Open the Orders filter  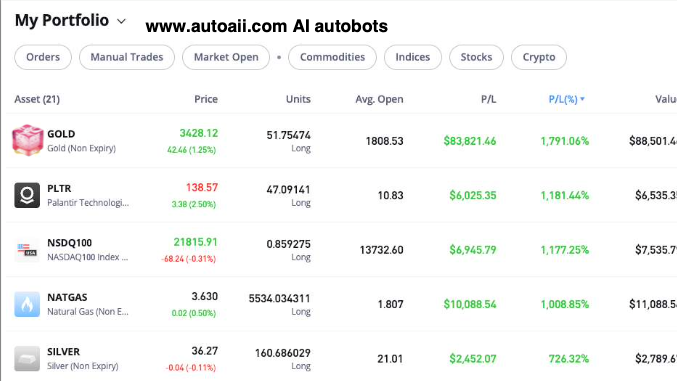[x=43, y=57]
